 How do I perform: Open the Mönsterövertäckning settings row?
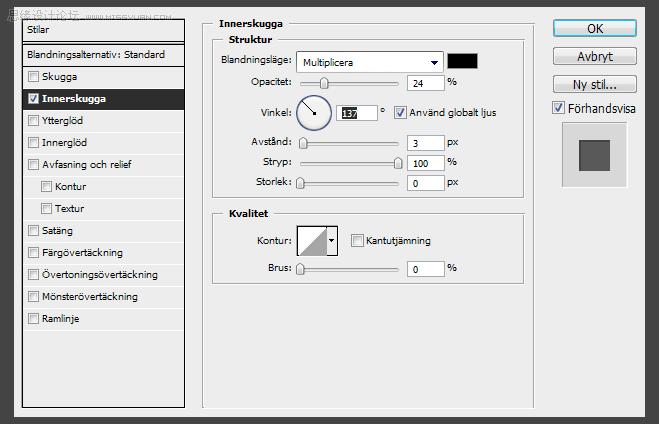(103, 296)
